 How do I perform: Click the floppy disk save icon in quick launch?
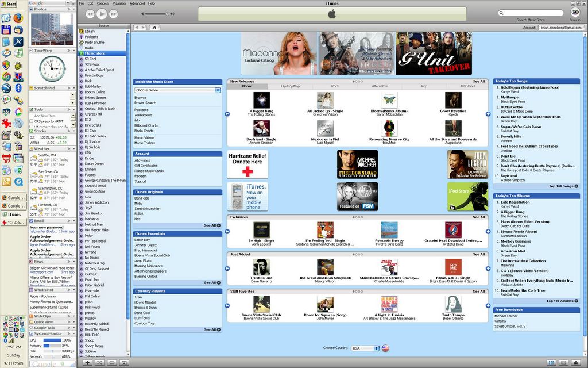coord(6,30)
